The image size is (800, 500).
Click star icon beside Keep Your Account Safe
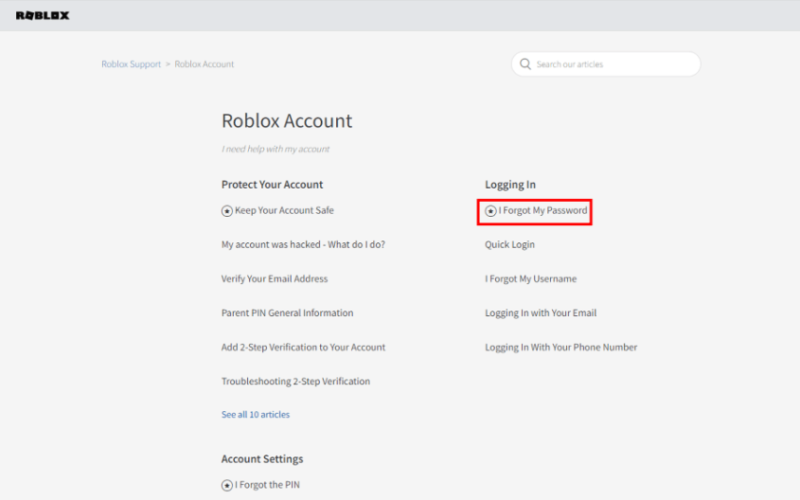pyautogui.click(x=227, y=211)
